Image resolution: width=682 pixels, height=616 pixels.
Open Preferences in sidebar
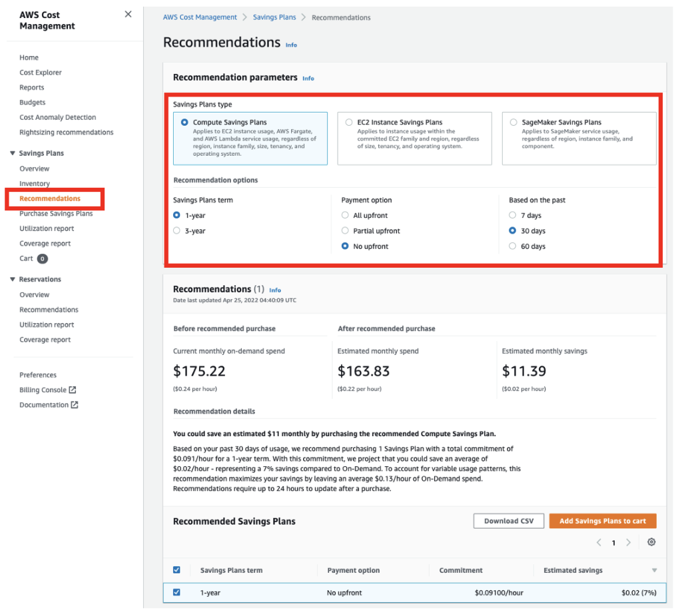(x=38, y=375)
